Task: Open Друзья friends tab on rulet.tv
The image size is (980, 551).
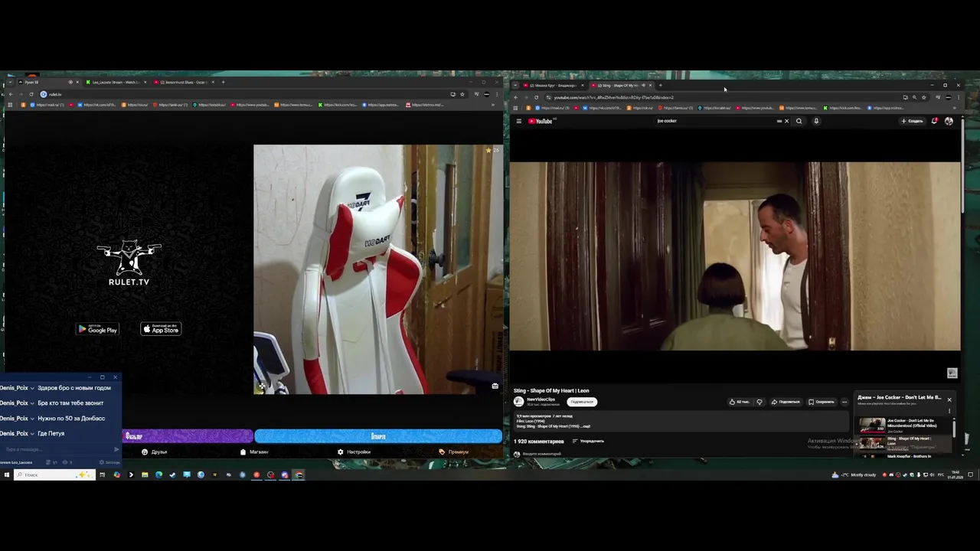Action: (x=154, y=452)
